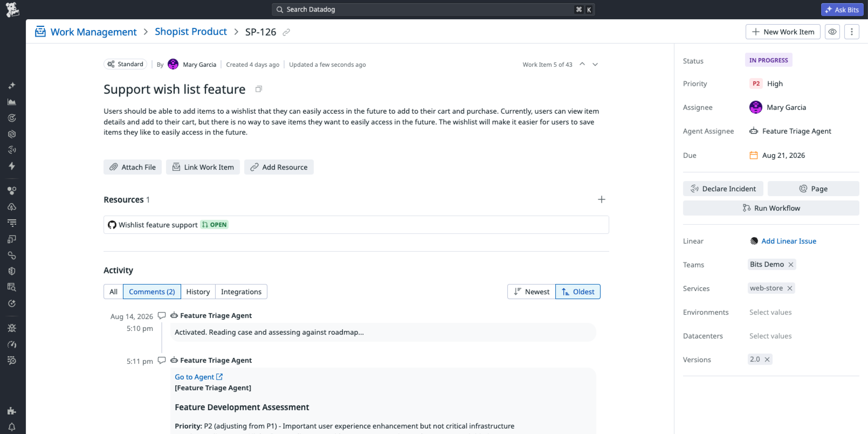Switch to the All activity tab

113,292
